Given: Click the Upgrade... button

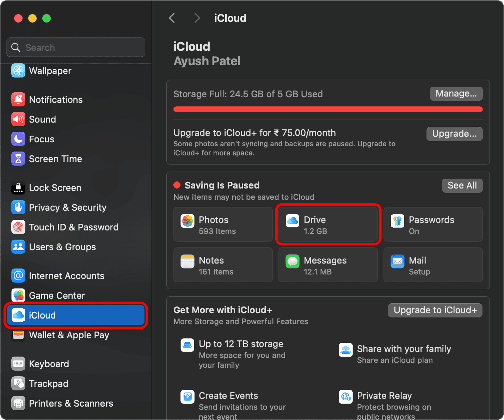Looking at the screenshot, I should [454, 134].
